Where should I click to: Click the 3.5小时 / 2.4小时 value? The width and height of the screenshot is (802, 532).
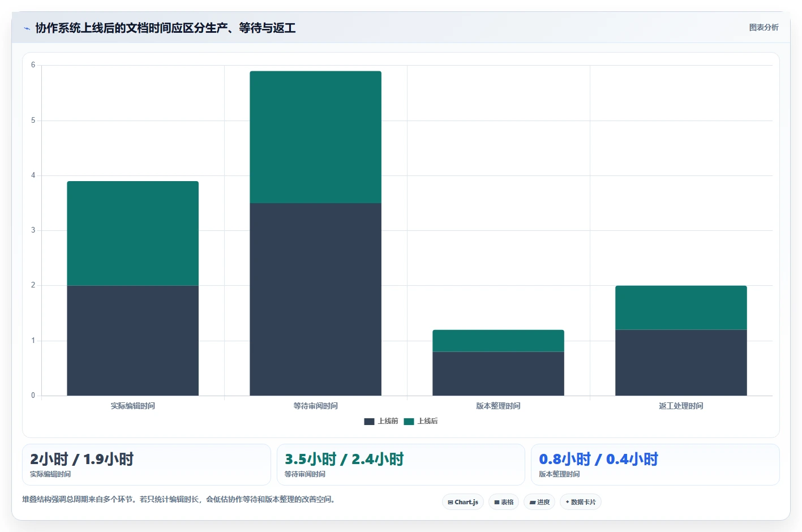pos(344,459)
